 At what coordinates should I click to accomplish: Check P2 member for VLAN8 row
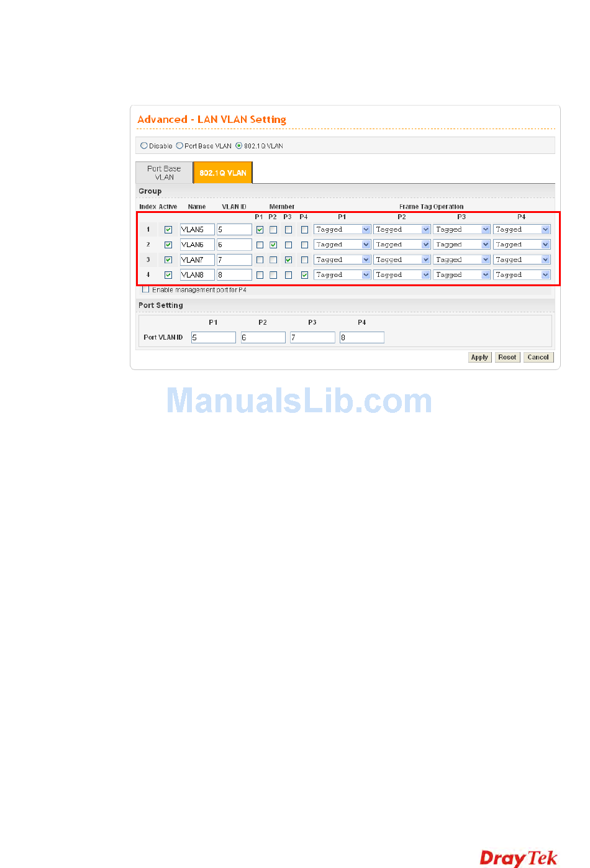[x=273, y=274]
